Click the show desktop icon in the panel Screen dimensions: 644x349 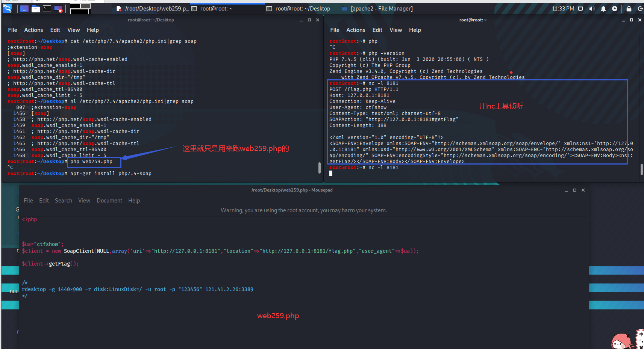(x=24, y=8)
